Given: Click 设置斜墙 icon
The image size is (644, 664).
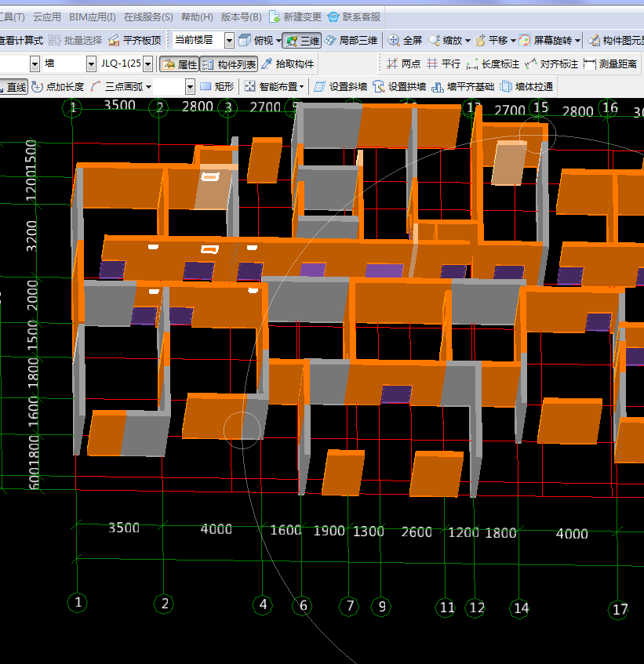Looking at the screenshot, I should 320,87.
